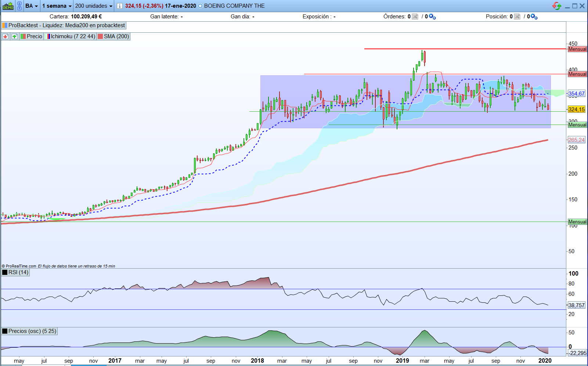Click the cancel orders X icon
This screenshot has width=588, height=366.
point(415,17)
